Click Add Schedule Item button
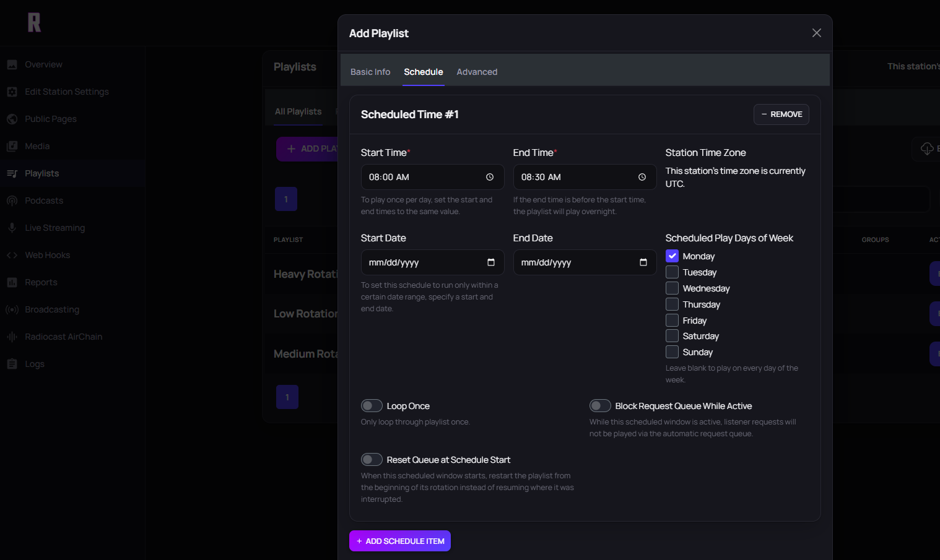The width and height of the screenshot is (940, 560). [400, 541]
